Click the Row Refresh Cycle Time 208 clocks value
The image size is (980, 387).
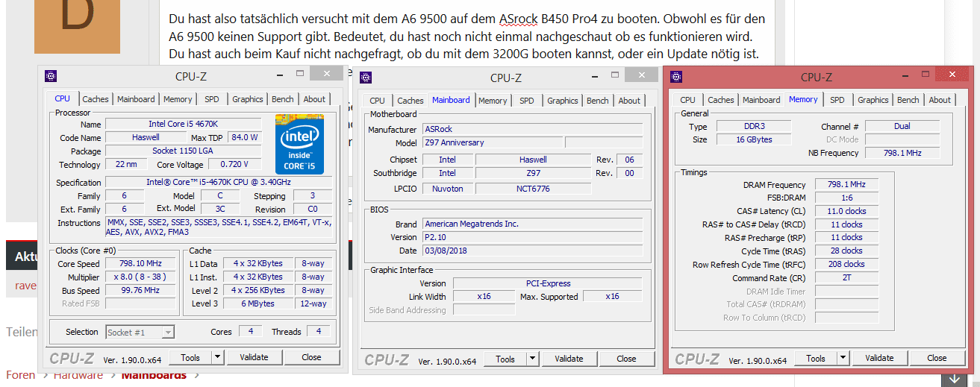[846, 264]
